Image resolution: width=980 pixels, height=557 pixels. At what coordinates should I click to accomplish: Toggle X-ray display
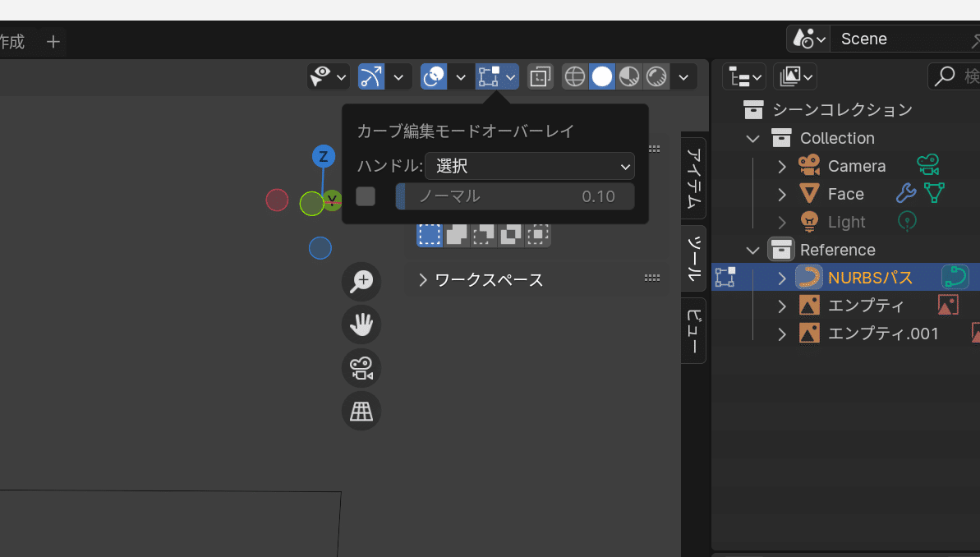coord(540,77)
